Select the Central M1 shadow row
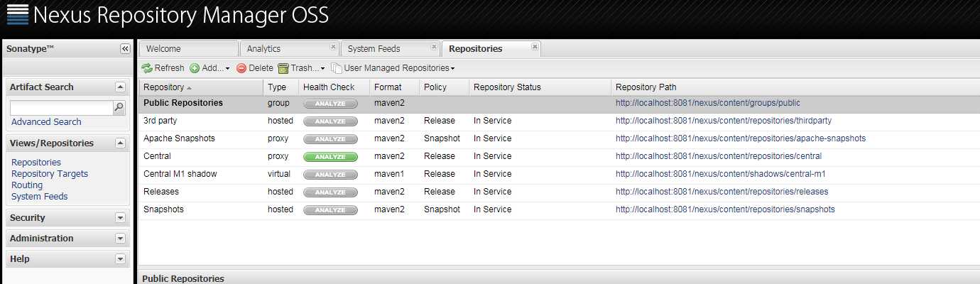The height and width of the screenshot is (284, 980). pyautogui.click(x=559, y=175)
